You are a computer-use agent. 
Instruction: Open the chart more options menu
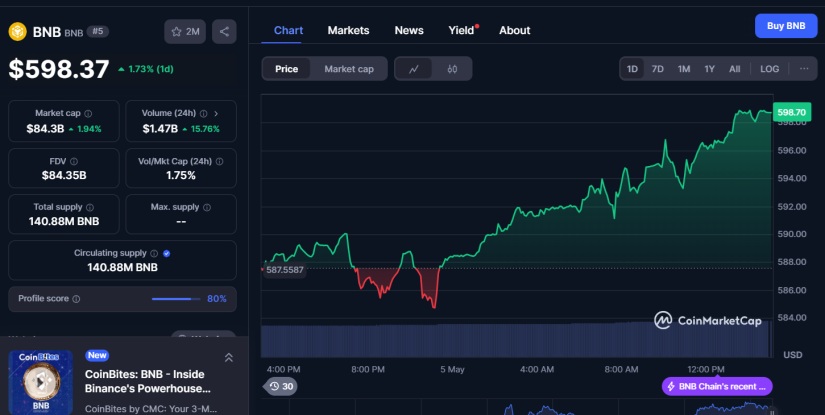point(803,69)
